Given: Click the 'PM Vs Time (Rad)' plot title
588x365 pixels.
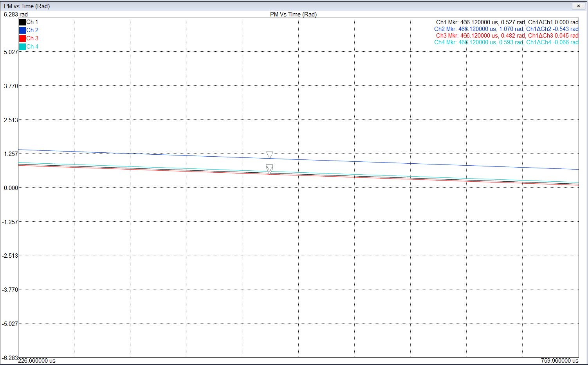Looking at the screenshot, I should (293, 14).
